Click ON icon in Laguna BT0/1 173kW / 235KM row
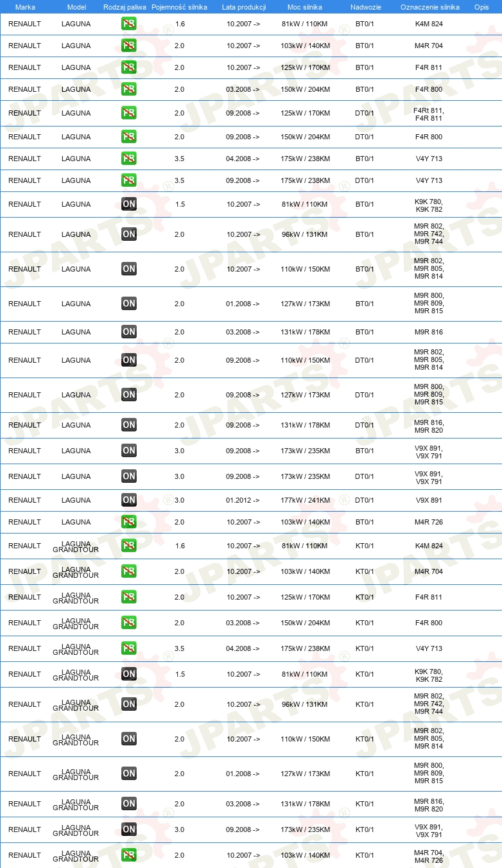The height and width of the screenshot is (868, 502). click(129, 451)
